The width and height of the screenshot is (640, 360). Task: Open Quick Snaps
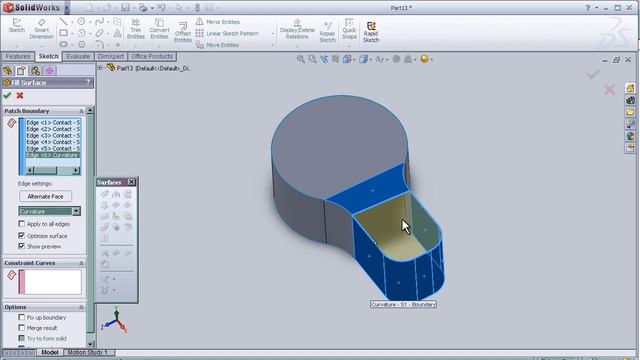coord(349,29)
